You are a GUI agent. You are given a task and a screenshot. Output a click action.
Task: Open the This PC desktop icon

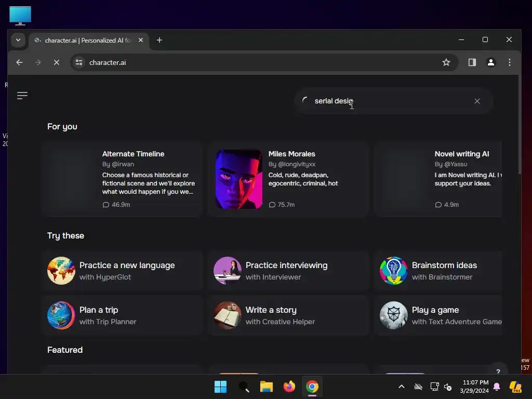click(x=20, y=16)
